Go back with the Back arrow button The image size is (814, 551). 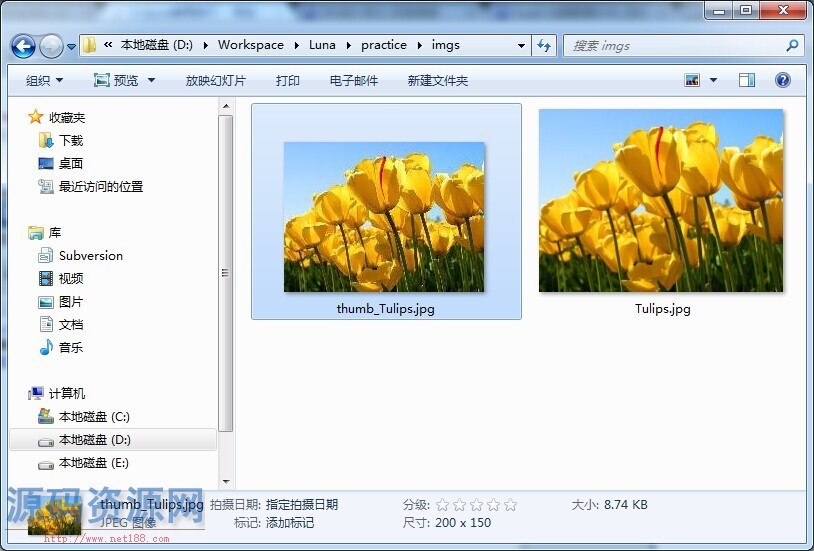tap(23, 47)
